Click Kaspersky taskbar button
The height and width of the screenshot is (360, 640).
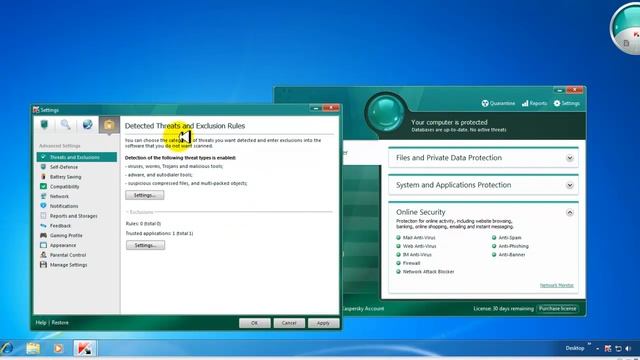(85, 348)
